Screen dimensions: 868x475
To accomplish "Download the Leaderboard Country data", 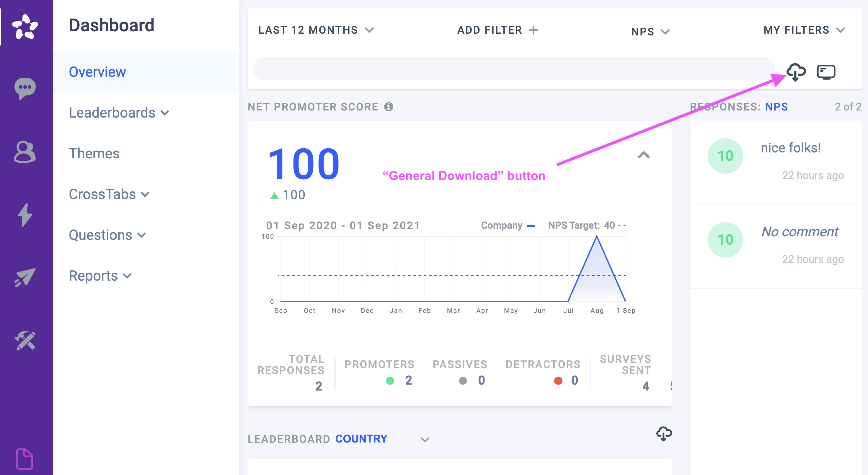I will (x=664, y=434).
